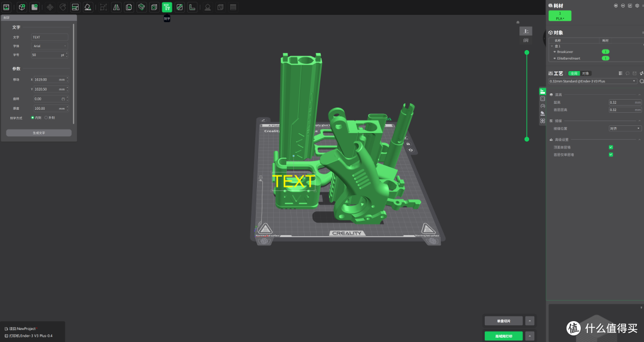Open the 0.32mm Standard preset dropdown
This screenshot has height=342, width=644.
[593, 81]
